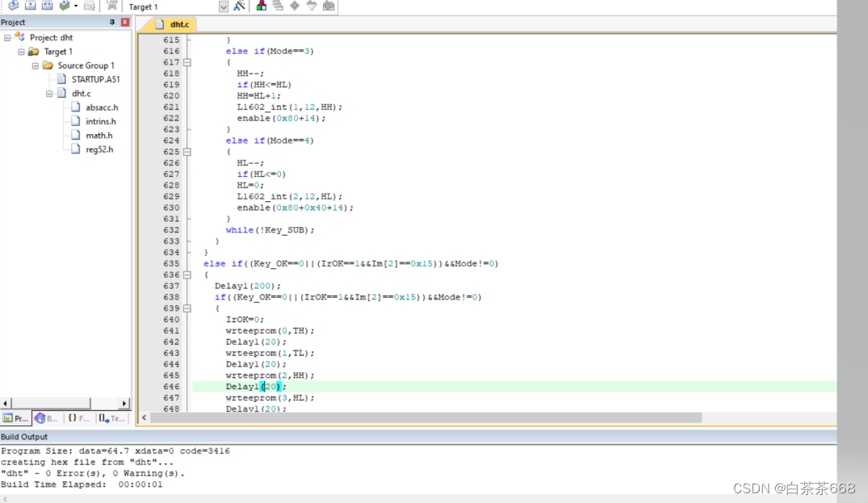This screenshot has width=868, height=503.
Task: Click the Stop build icon
Action: tap(90, 6)
